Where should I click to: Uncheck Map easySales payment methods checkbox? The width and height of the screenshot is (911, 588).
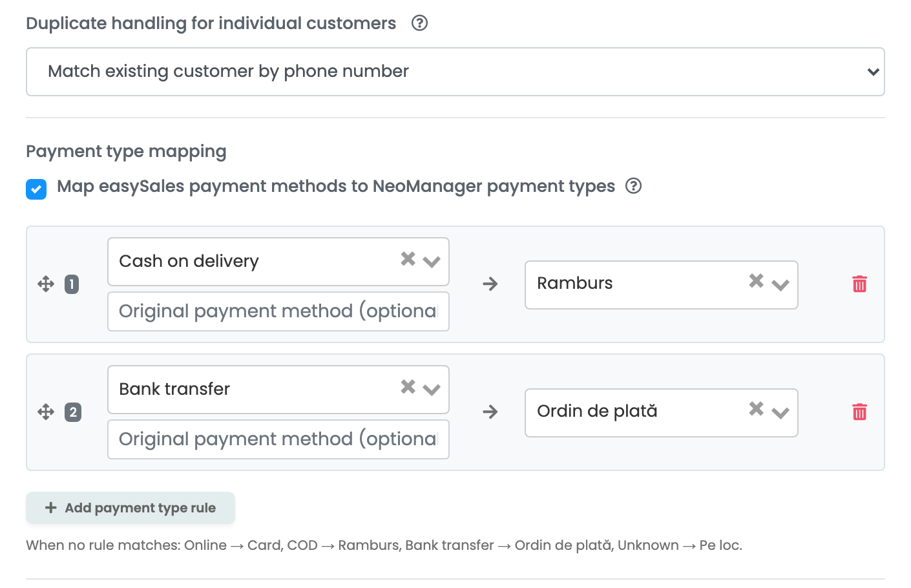point(36,189)
